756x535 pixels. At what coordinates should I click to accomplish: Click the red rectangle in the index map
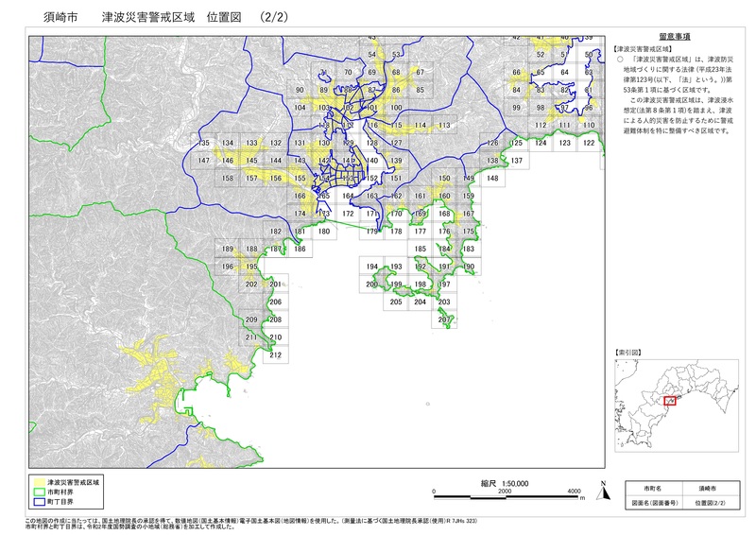tap(672, 402)
